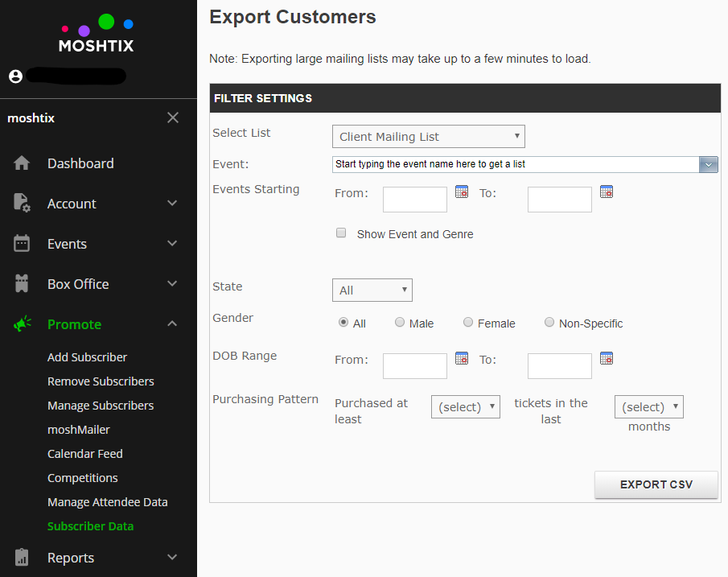Open the Box Office menu item
728x577 pixels.
click(78, 284)
